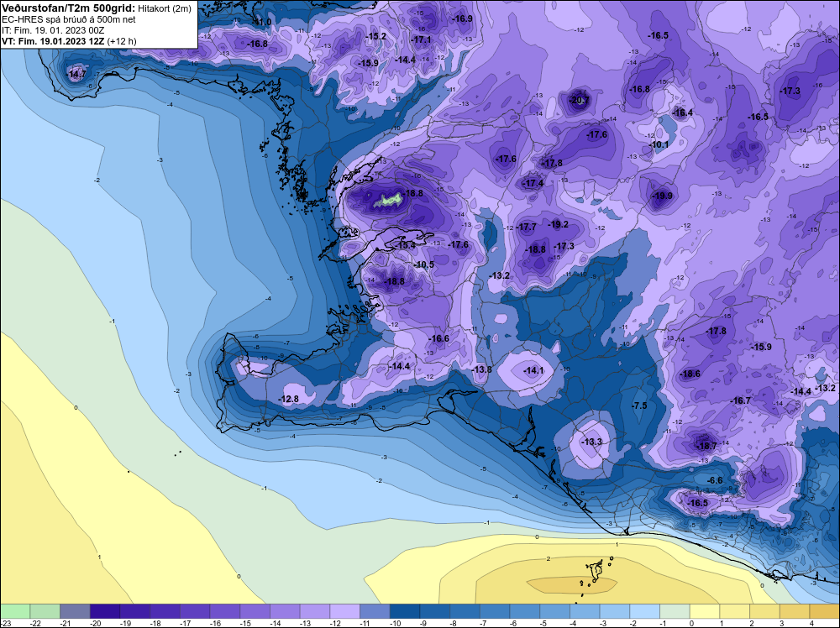Click the map title 'Veðurstofan/T2m 500grid:'
Image resolution: width=840 pixels, height=628 pixels.
tap(68, 8)
